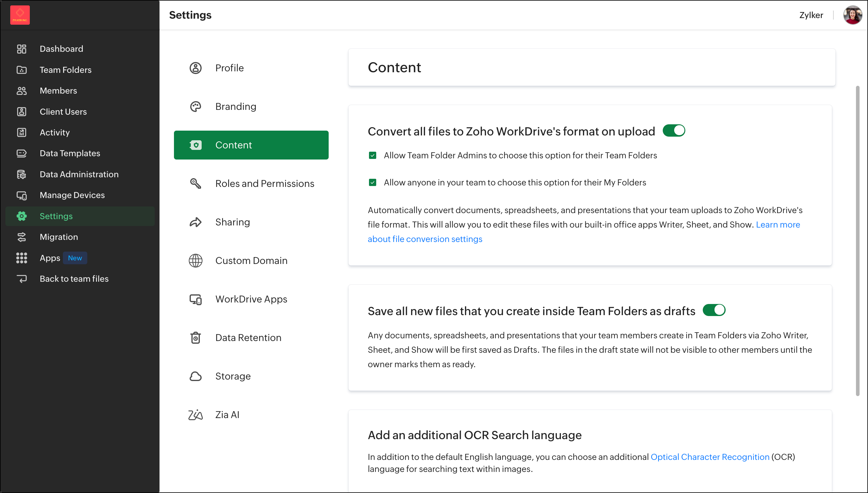Click the New badge beside Apps
The image size is (868, 493).
(75, 258)
